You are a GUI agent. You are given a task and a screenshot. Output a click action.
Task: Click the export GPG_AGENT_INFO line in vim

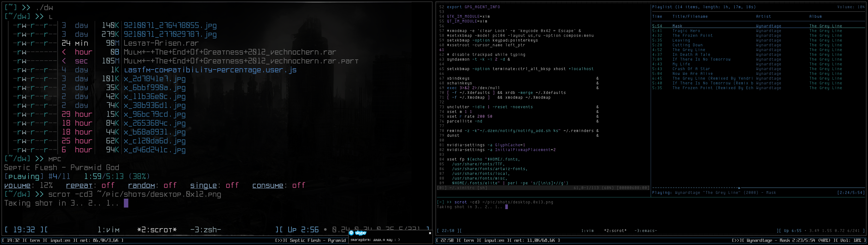[x=473, y=7]
